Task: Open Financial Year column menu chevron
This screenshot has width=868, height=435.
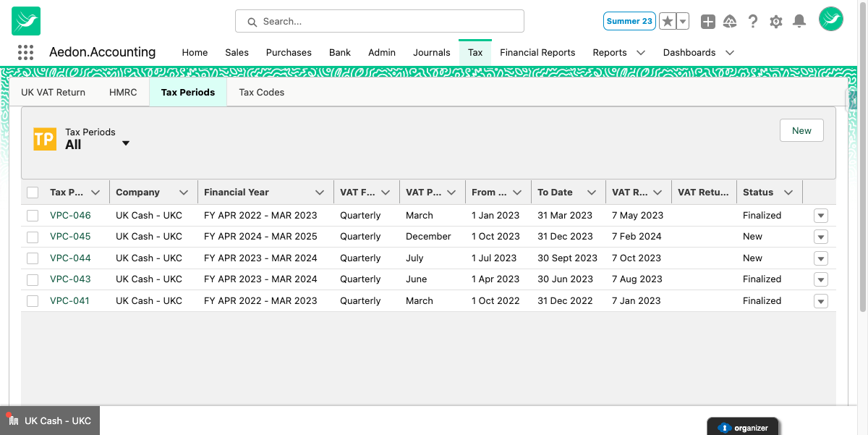Action: pos(320,193)
